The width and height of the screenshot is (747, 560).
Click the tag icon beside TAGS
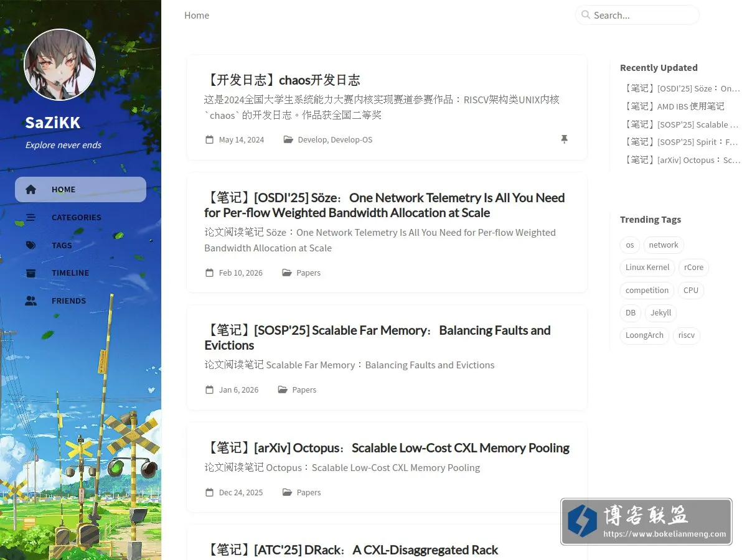click(31, 245)
